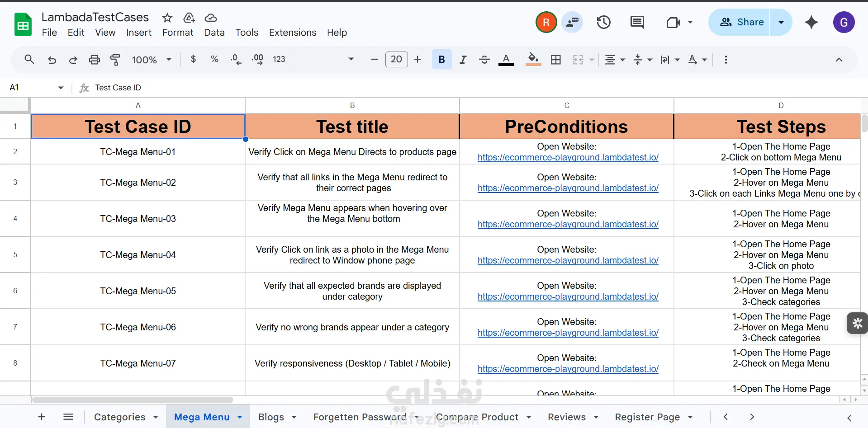Open the Tools menu
The height and width of the screenshot is (428, 868).
point(247,33)
